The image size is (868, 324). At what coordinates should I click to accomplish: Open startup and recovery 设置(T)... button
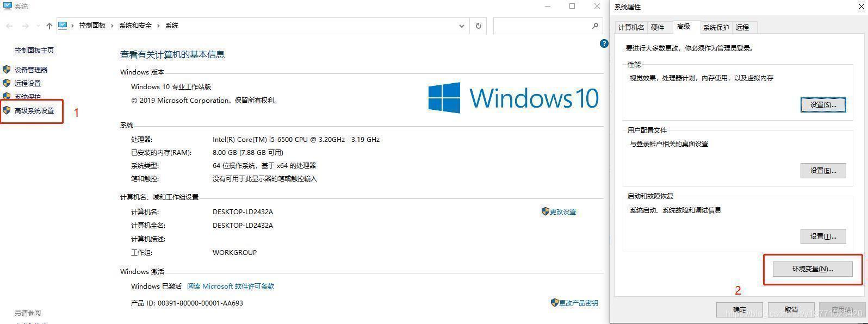823,236
